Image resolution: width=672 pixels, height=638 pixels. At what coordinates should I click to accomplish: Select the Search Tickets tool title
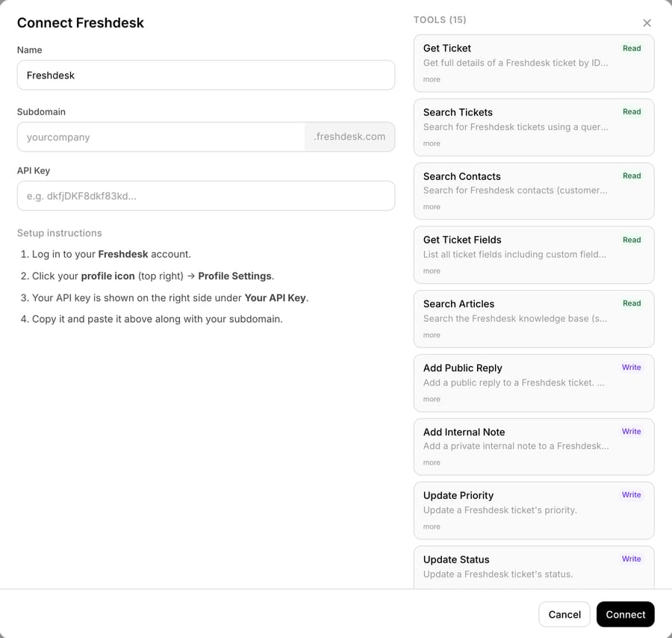coord(458,112)
